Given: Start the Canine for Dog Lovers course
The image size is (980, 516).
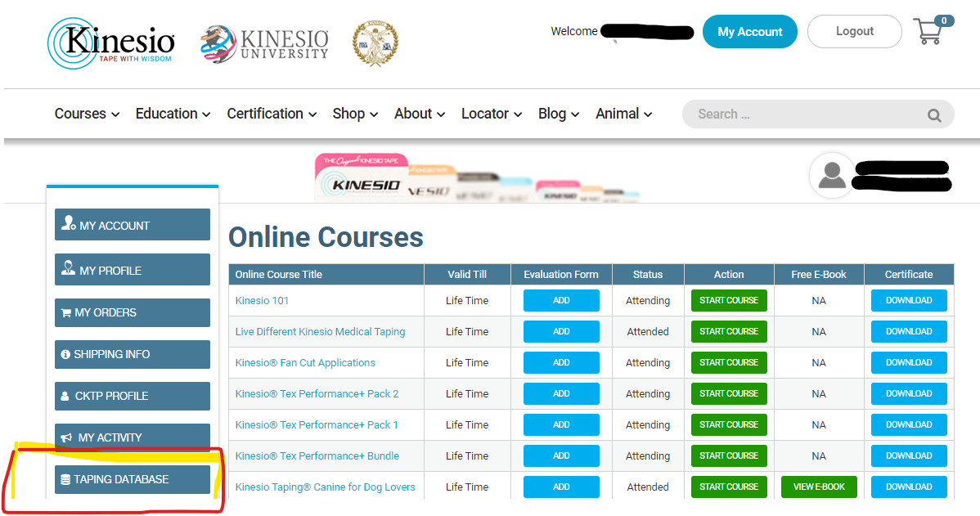Looking at the screenshot, I should click(729, 487).
